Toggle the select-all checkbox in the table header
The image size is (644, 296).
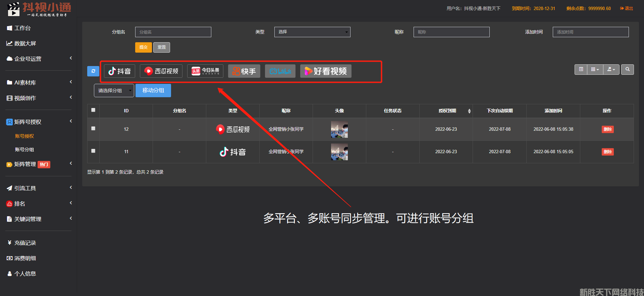[x=93, y=110]
